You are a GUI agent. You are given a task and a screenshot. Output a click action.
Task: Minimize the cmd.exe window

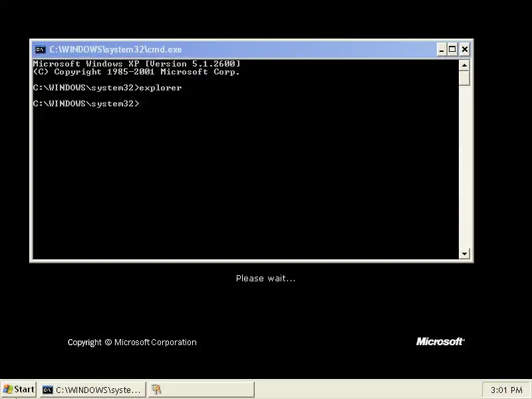pos(442,49)
